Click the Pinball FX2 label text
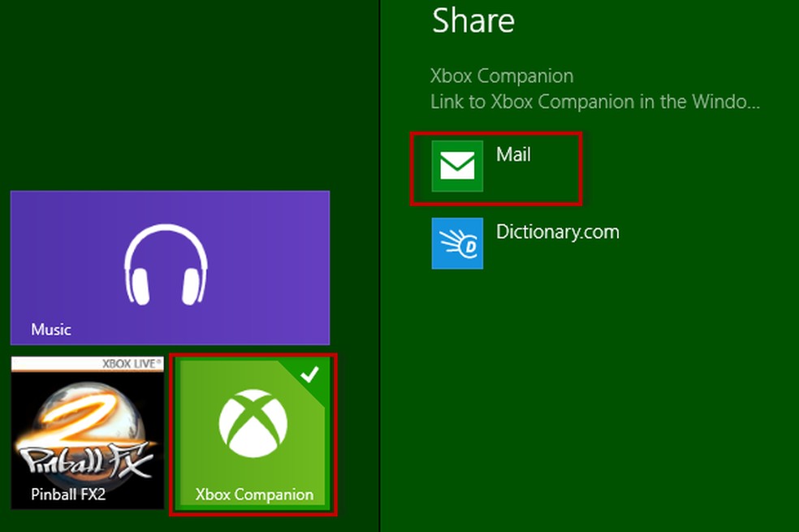799x532 pixels. tap(68, 494)
